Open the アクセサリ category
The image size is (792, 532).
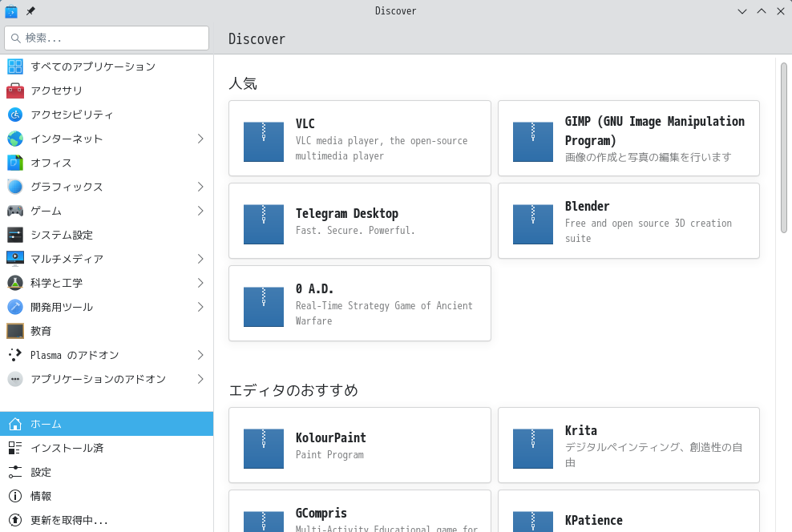click(x=107, y=91)
